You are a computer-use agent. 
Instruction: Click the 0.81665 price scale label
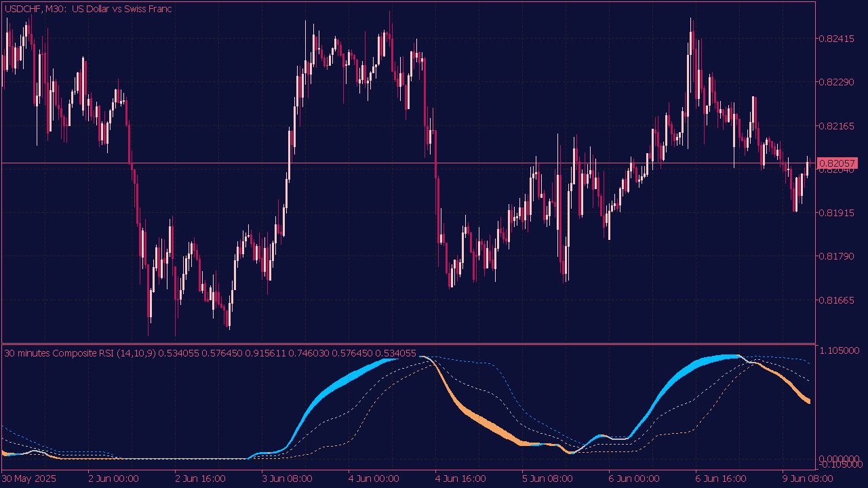coord(837,300)
